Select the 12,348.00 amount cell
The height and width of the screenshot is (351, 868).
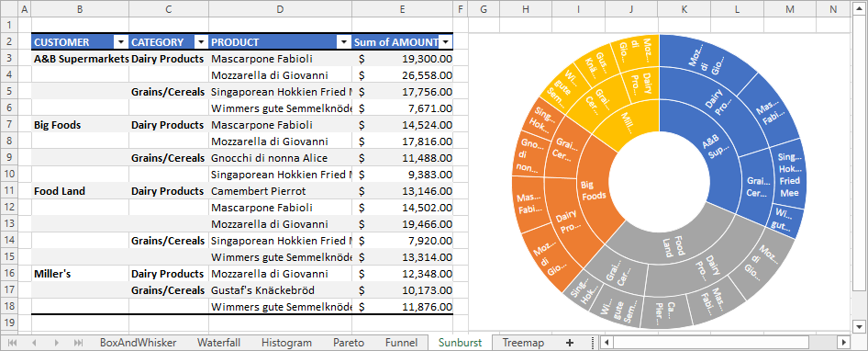click(403, 274)
